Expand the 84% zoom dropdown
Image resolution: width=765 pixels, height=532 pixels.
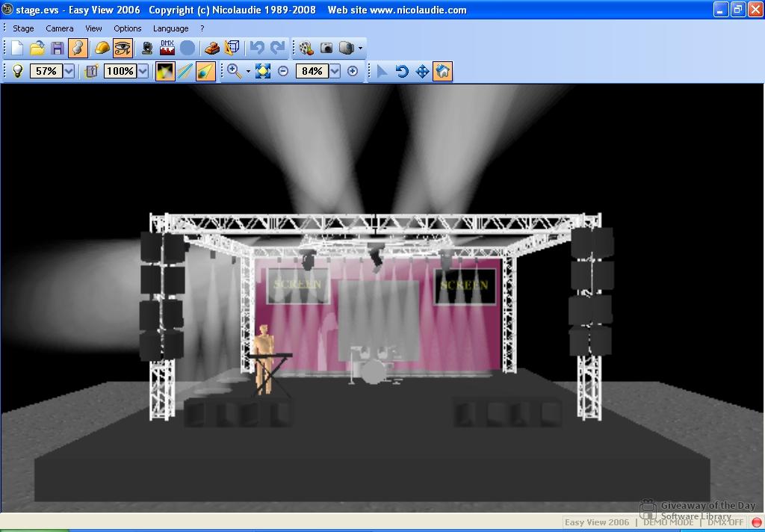click(x=335, y=71)
